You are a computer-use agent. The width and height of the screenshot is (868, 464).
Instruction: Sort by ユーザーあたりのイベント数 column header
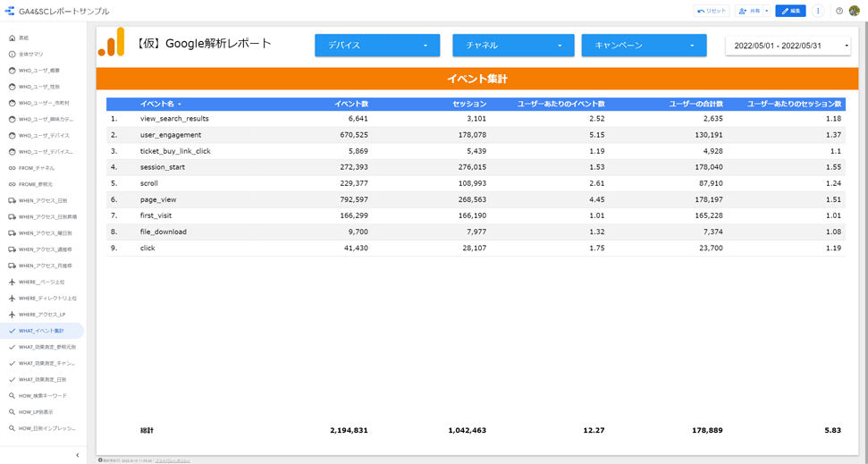561,104
